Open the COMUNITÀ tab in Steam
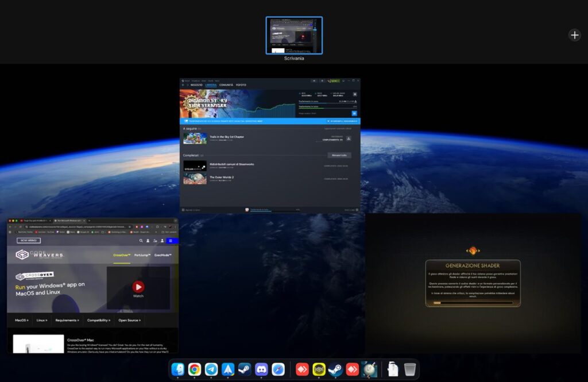This screenshot has width=588, height=382. point(226,85)
